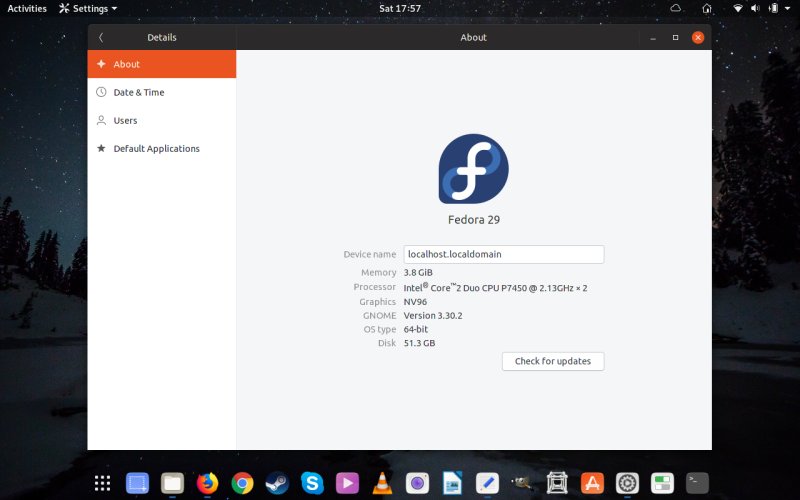Open VLC media player from the dock
Screen dimensions: 800x500
tap(382, 484)
